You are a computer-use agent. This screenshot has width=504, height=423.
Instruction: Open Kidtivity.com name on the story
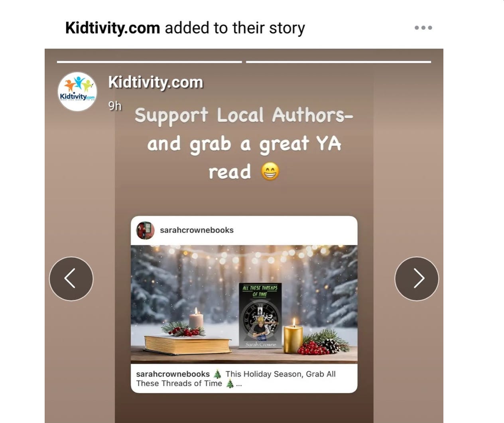click(156, 82)
